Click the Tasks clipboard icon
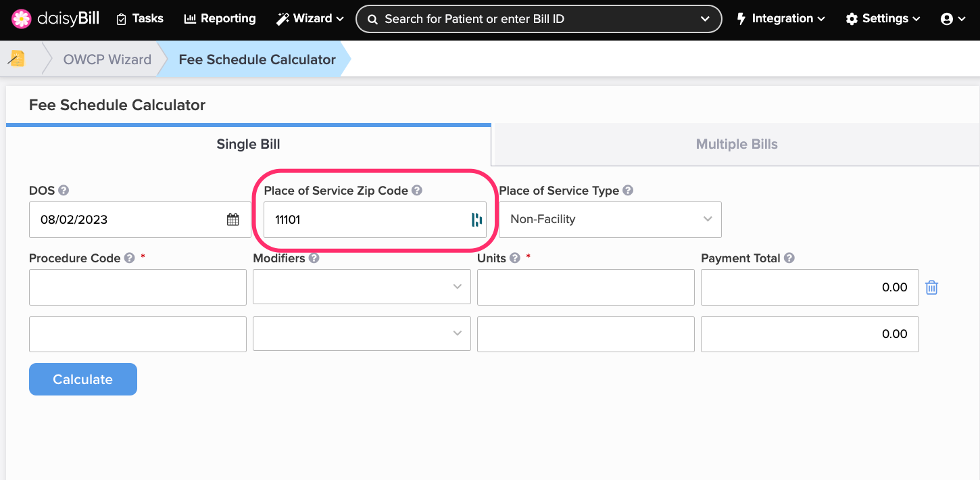This screenshot has height=480, width=980. click(x=122, y=19)
